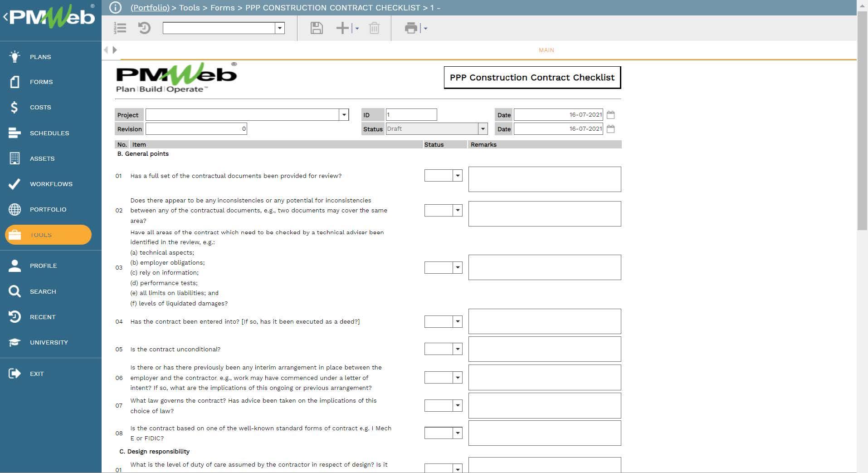Open calendar picker for first Date field

610,115
